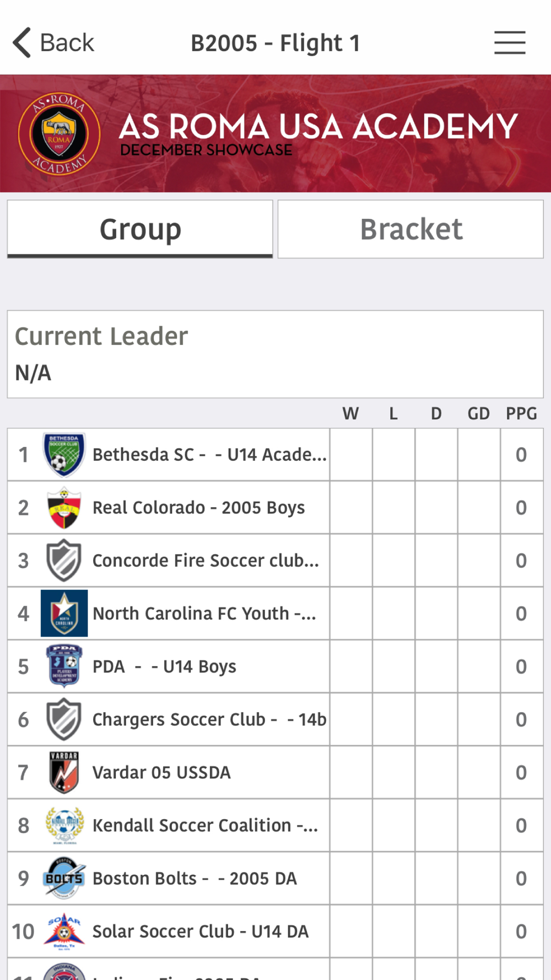Tap the Vardar shield logo

click(x=64, y=772)
